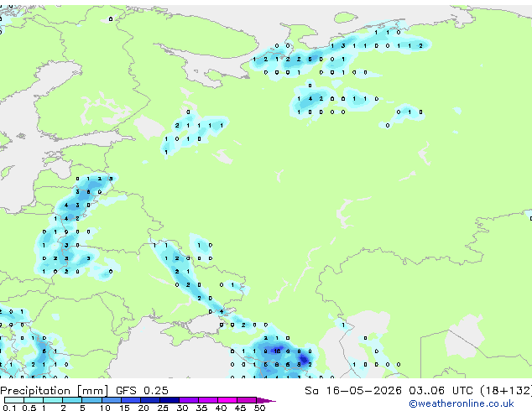Select the 20–25 mm dark blue swatch

pos(150,400)
